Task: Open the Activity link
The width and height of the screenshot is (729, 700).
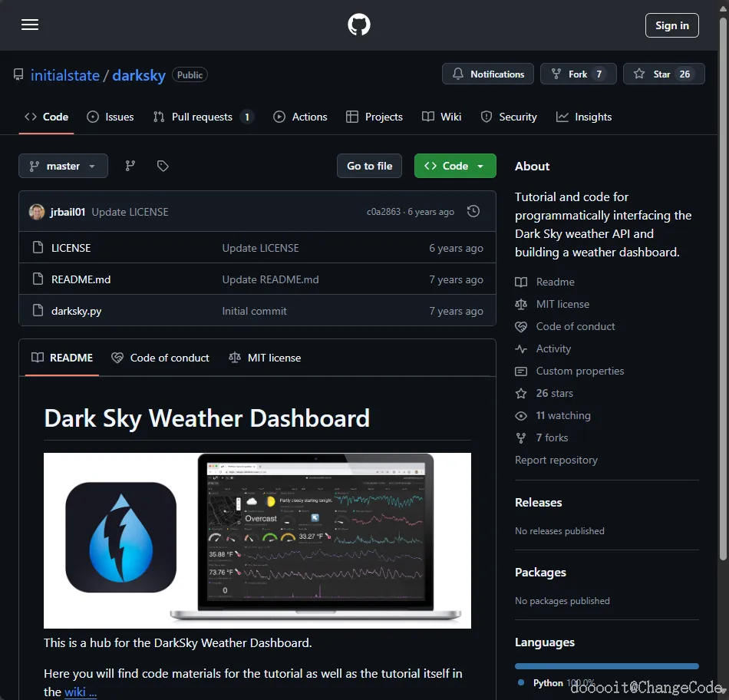Action: [553, 348]
